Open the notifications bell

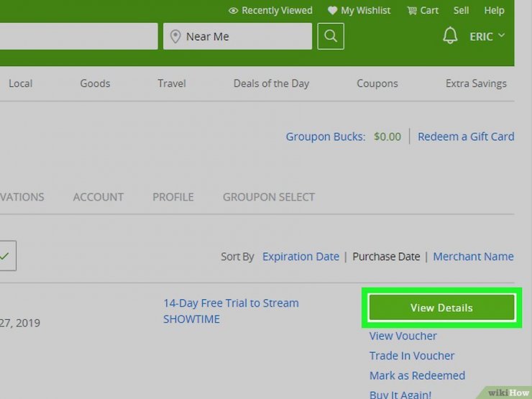pos(450,36)
